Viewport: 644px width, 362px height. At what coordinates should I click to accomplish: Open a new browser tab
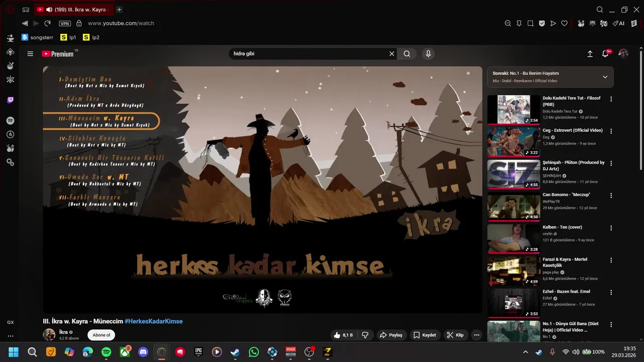[119, 10]
